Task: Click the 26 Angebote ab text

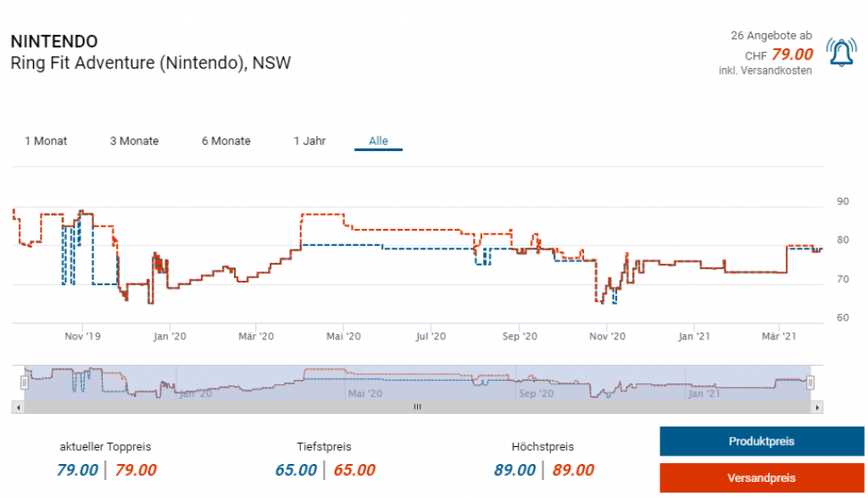Action: click(x=771, y=36)
